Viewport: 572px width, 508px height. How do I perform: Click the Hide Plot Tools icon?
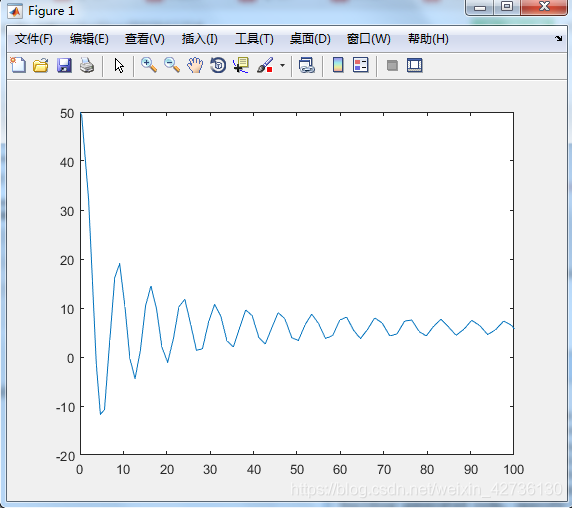(392, 66)
